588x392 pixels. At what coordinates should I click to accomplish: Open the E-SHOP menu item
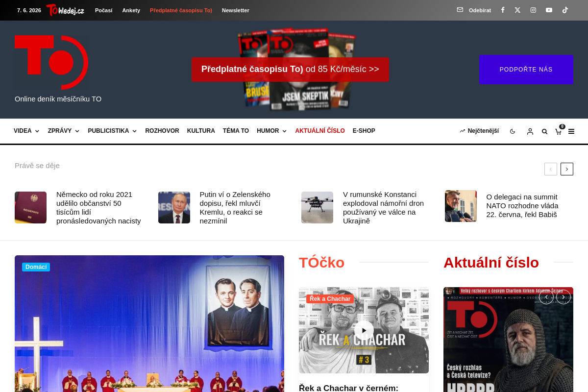(364, 131)
